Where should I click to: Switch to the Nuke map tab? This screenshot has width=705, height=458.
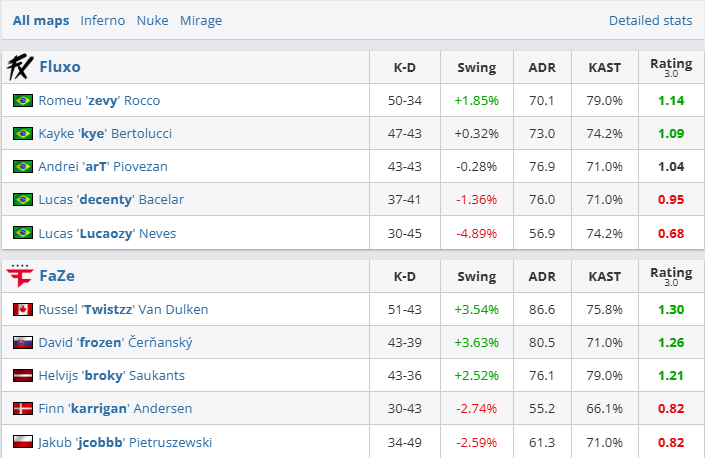[x=152, y=20]
